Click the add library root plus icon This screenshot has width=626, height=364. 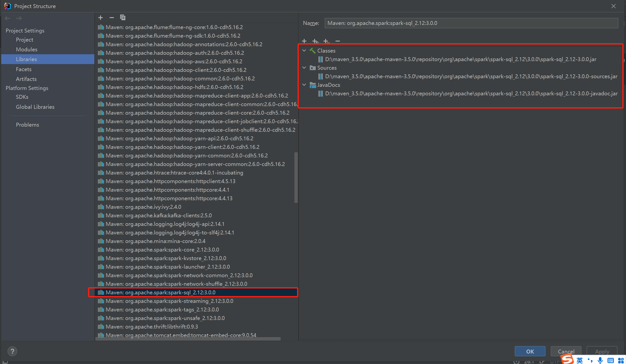tap(304, 41)
